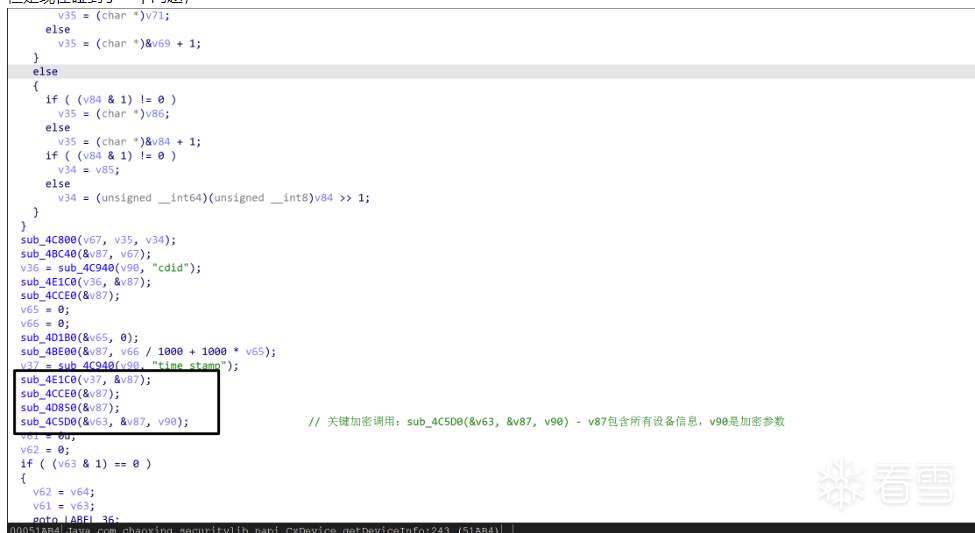975x533 pixels.
Task: Click the line 'v35 = (char *)v71;'
Action: [x=113, y=16]
